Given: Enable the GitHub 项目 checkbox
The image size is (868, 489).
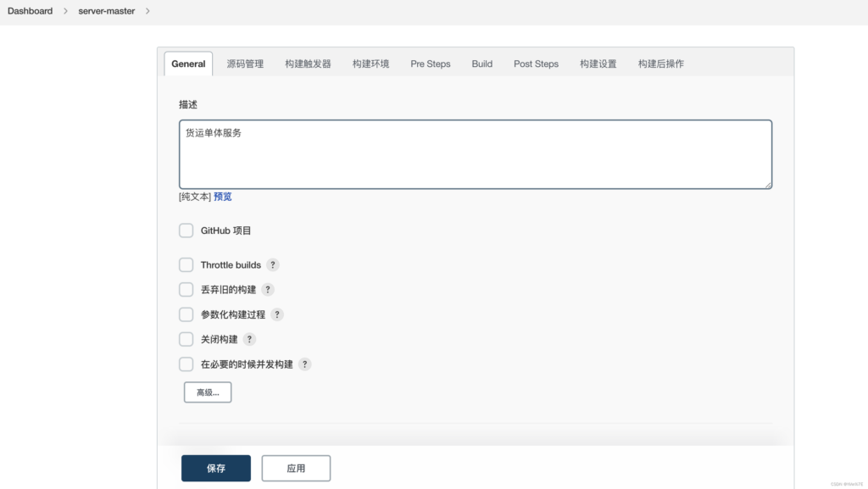Looking at the screenshot, I should pyautogui.click(x=186, y=231).
